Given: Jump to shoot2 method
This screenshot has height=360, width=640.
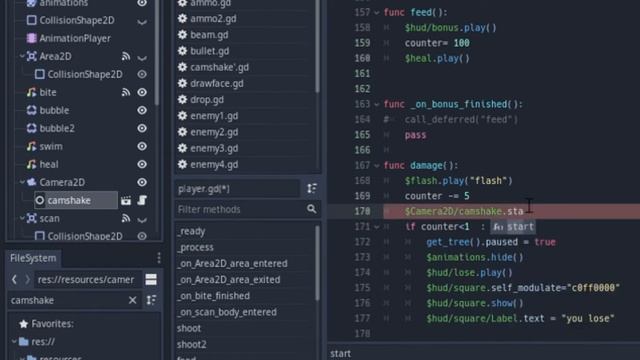Looking at the screenshot, I should [191, 344].
